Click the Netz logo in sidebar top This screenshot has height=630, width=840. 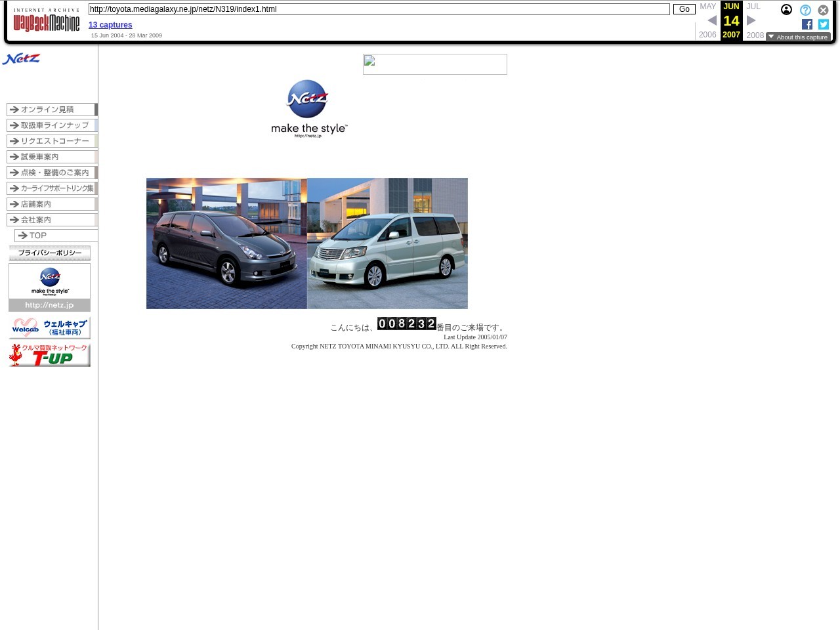tap(21, 59)
